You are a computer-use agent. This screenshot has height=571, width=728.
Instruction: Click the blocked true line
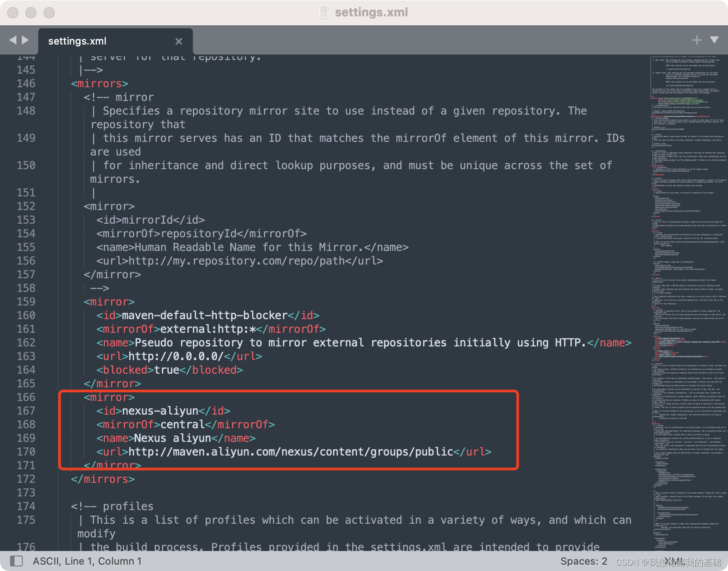tap(170, 370)
